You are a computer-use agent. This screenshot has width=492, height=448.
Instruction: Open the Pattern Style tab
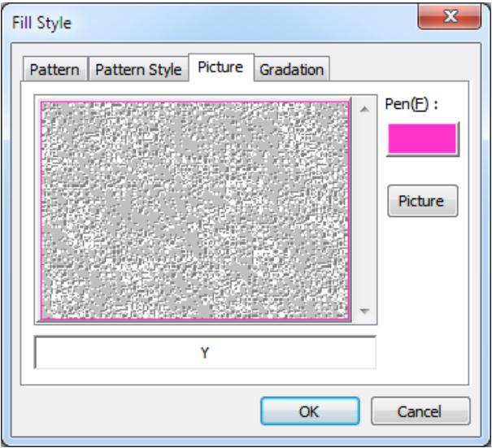[x=137, y=71]
